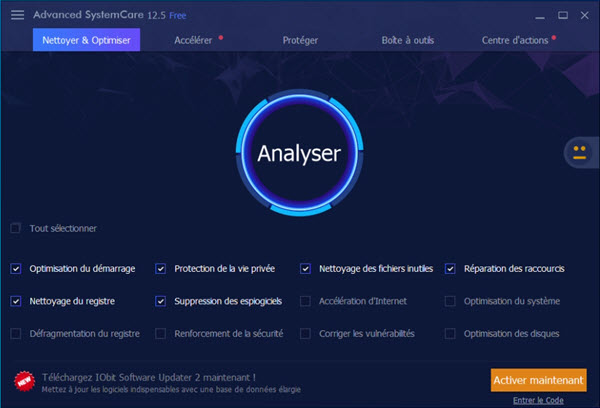
Task: Enable Accélération d'Internet checkbox
Action: [x=305, y=301]
